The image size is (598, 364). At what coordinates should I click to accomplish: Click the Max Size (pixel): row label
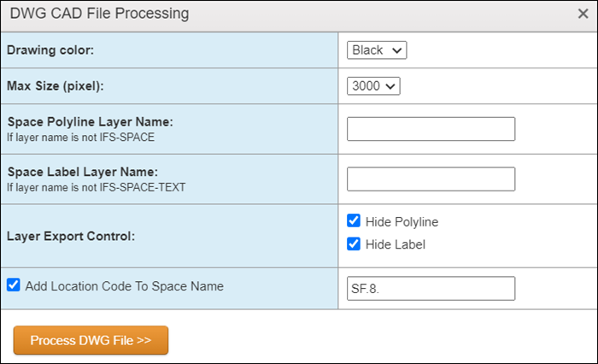[56, 85]
